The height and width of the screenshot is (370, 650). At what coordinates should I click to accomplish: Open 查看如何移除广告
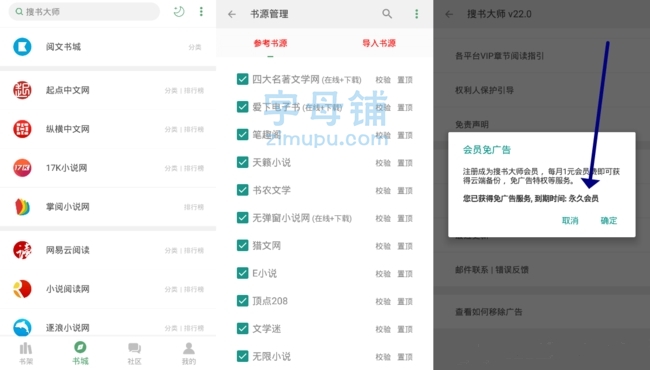coord(489,312)
